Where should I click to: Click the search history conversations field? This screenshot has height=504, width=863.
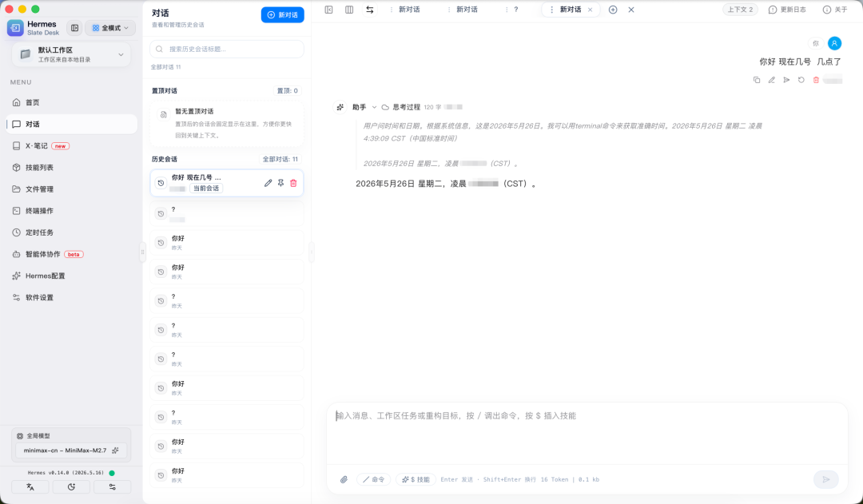[227, 49]
